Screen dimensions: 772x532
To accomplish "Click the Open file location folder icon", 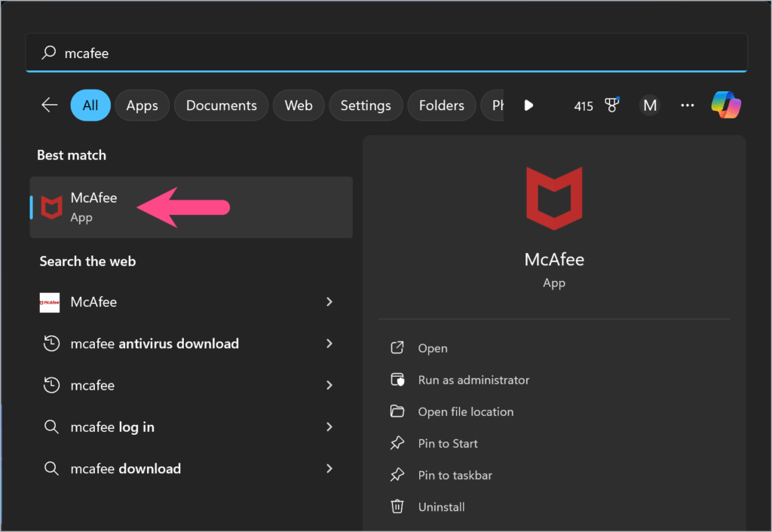I will click(x=397, y=411).
